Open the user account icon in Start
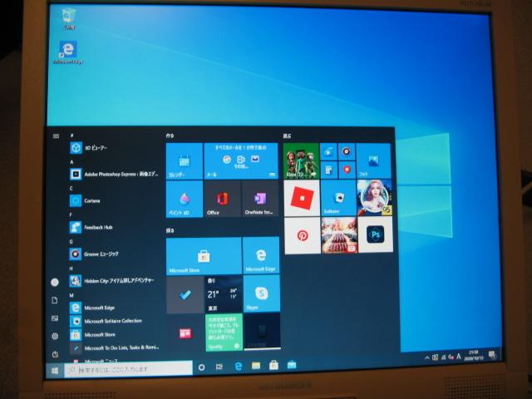The image size is (532, 399). [x=55, y=283]
